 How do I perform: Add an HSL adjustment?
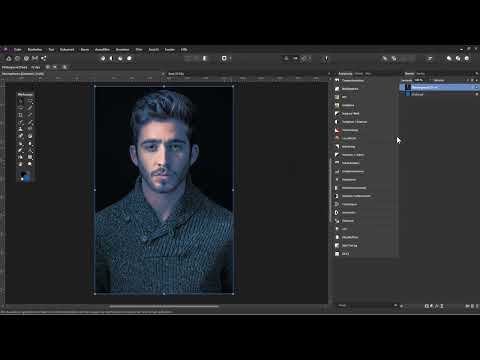coord(365,97)
